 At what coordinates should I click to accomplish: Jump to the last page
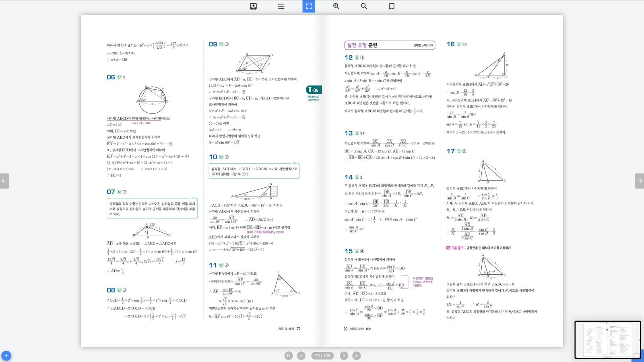click(357, 356)
